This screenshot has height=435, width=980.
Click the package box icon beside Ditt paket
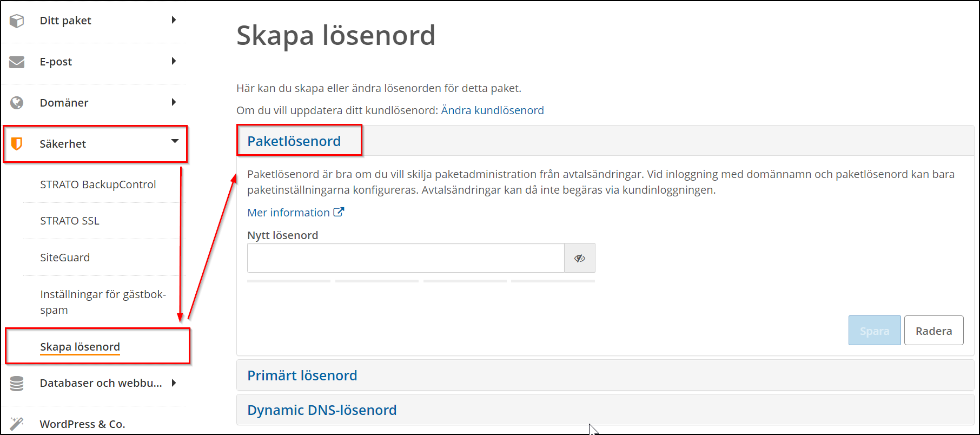click(x=17, y=21)
